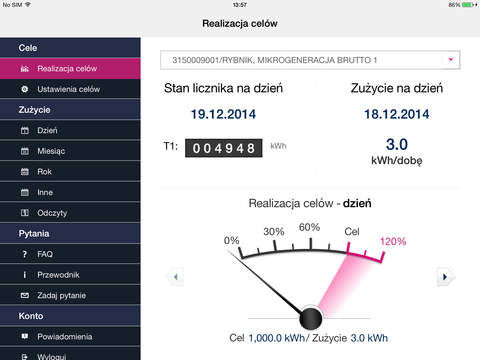This screenshot has height=360, width=480.
Task: Click the FAQ question mark icon
Action: 24,254
